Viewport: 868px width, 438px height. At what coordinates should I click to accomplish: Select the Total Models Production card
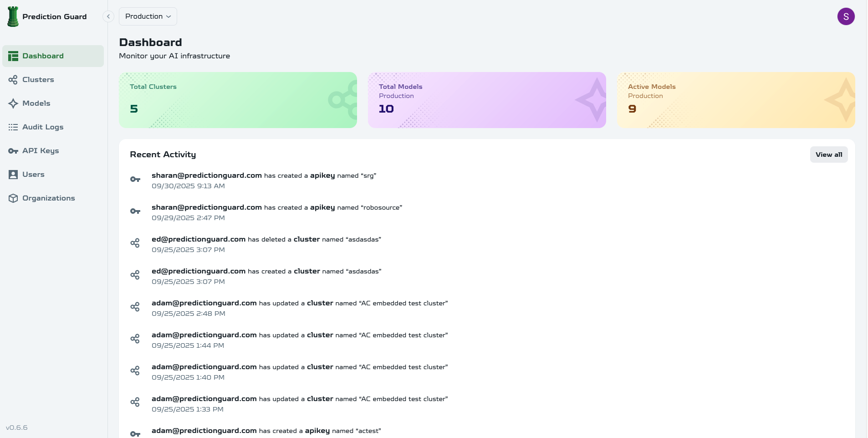click(x=486, y=100)
